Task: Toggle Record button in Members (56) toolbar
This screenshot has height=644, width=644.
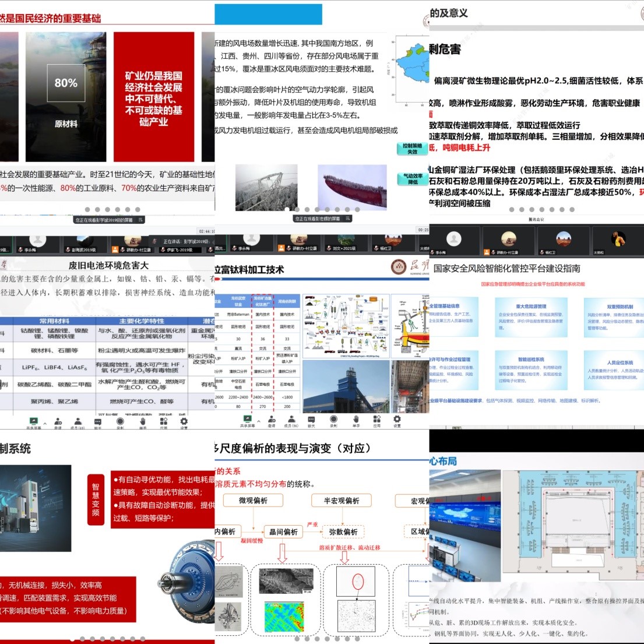Action: (x=333, y=420)
